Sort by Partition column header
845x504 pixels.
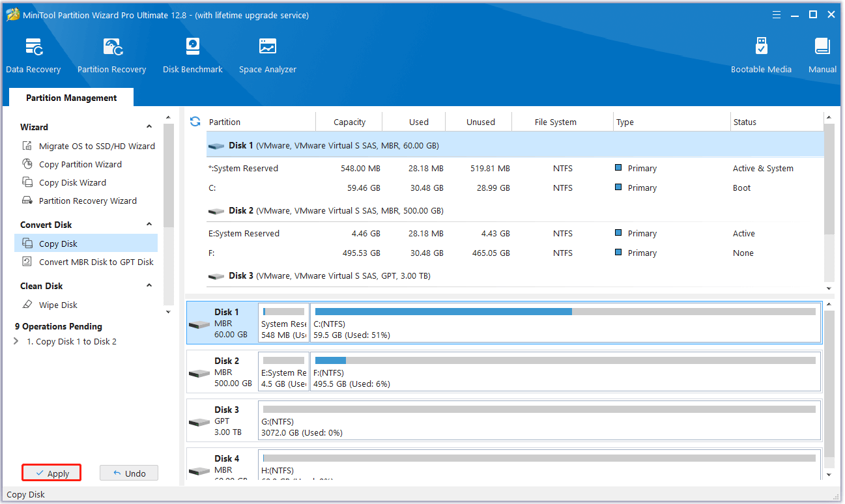point(225,122)
